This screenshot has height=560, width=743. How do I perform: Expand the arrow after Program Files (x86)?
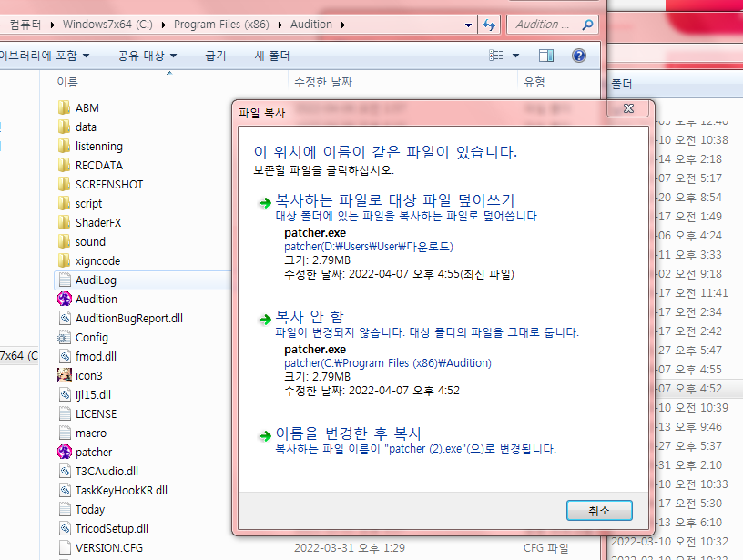[x=280, y=25]
